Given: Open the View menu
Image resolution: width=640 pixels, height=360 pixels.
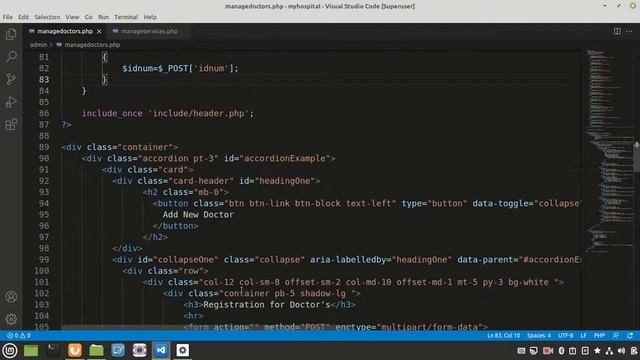Looking at the screenshot, I should (72, 17).
